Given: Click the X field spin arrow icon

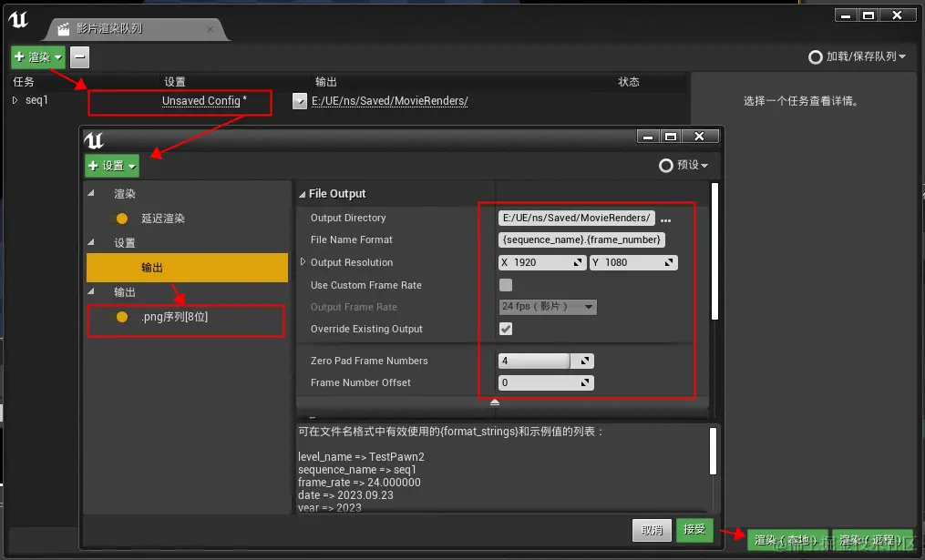Looking at the screenshot, I should tap(578, 262).
